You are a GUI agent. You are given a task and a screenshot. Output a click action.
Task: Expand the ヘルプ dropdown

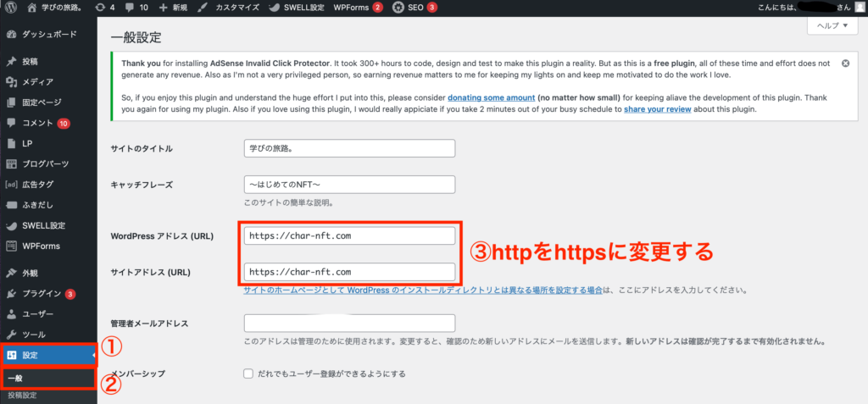click(832, 26)
